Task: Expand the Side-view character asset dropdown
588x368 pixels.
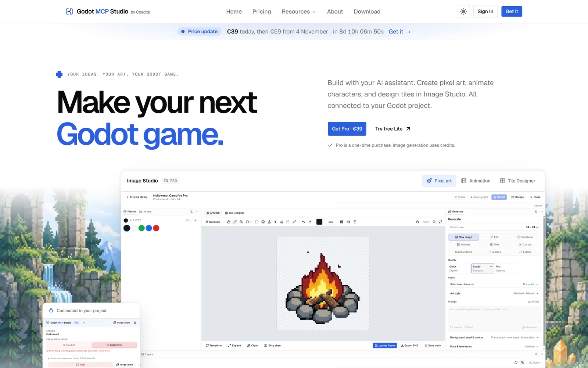Action: pyautogui.click(x=494, y=284)
